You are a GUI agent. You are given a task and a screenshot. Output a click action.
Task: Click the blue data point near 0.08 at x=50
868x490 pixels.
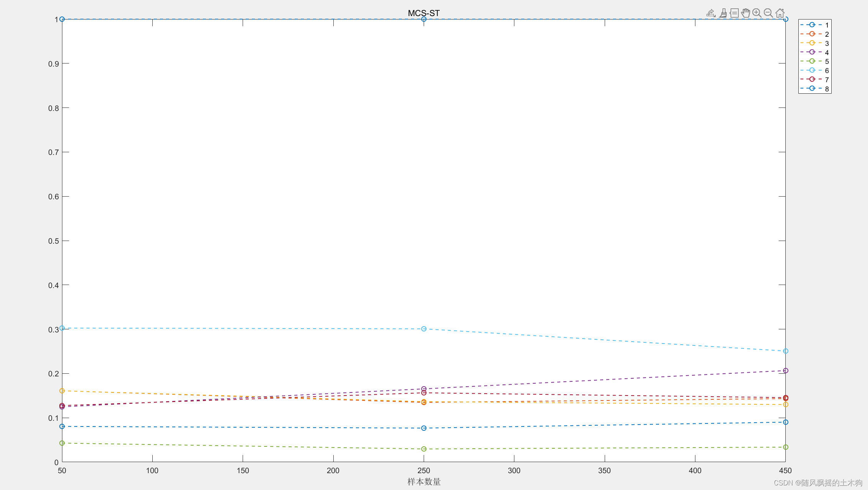point(62,427)
